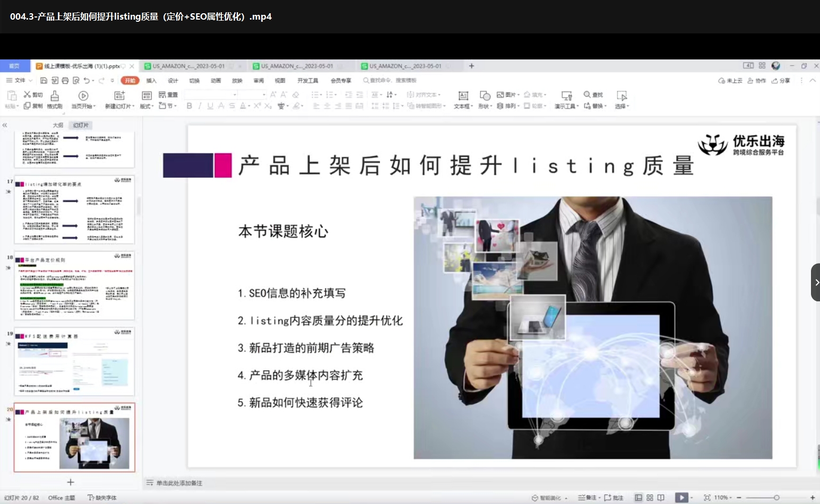Viewport: 820px width, 504px height.
Task: Click the zoom slider in status bar
Action: (776, 498)
